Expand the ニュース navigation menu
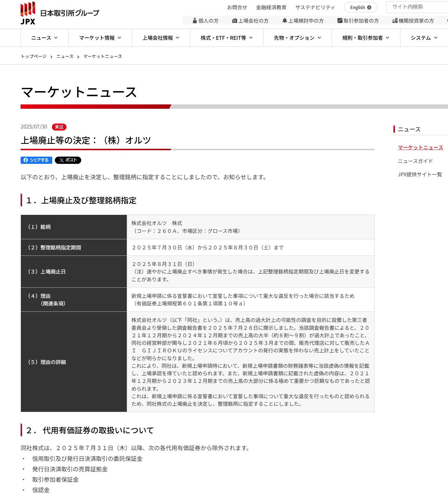Viewport: 448px width, 500px height. pos(45,38)
